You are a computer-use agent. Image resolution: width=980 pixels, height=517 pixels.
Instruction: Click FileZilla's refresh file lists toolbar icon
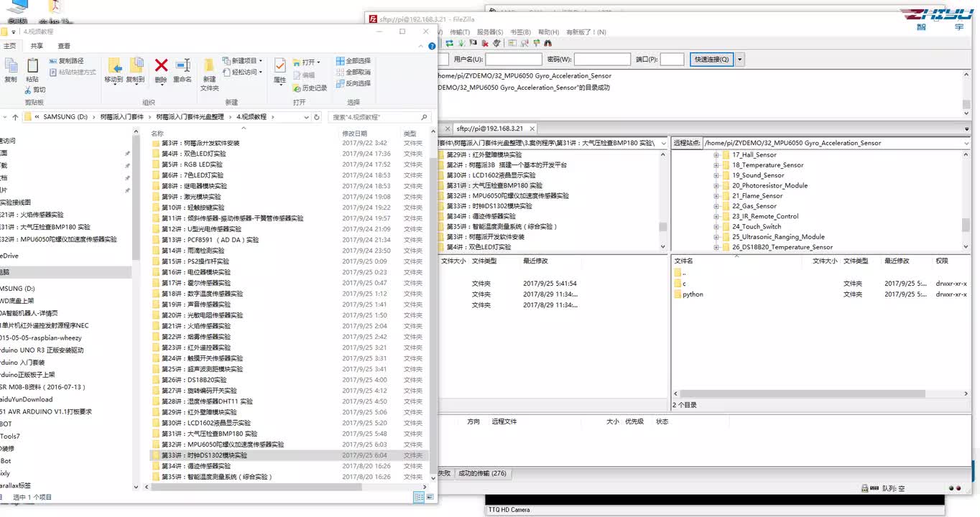(448, 43)
